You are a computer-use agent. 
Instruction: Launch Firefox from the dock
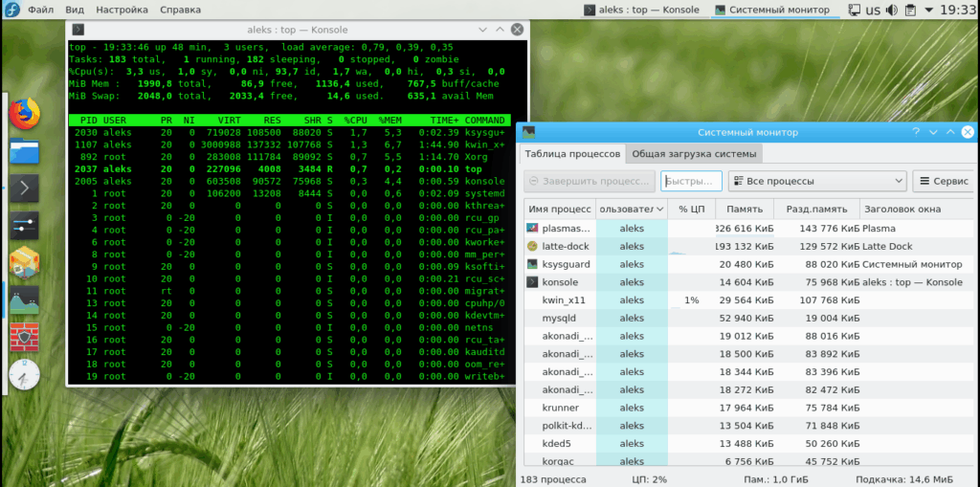point(27,112)
